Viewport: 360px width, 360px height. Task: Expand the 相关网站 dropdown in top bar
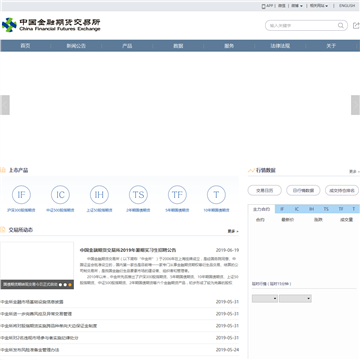click(319, 6)
